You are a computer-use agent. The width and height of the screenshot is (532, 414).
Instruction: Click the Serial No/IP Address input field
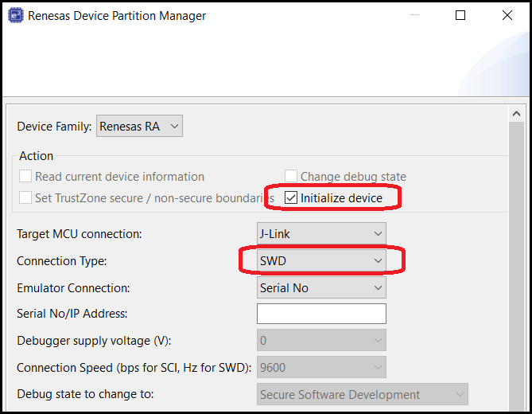[321, 314]
